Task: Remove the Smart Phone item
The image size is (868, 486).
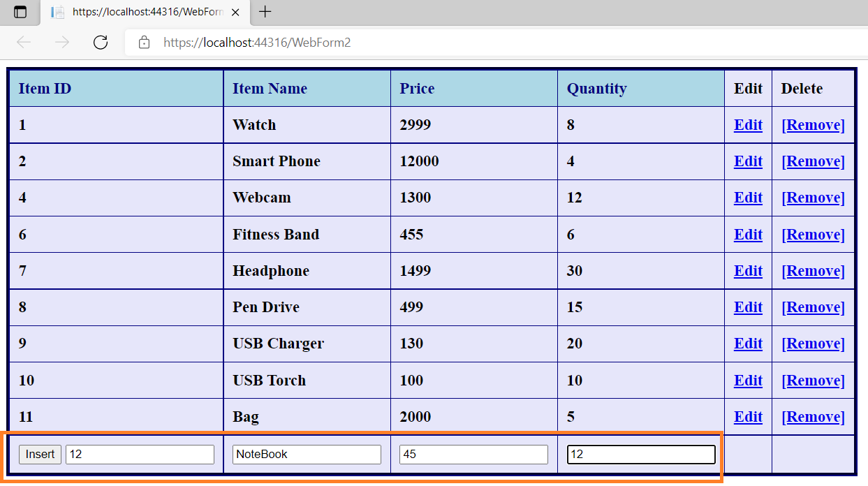Action: pyautogui.click(x=813, y=161)
